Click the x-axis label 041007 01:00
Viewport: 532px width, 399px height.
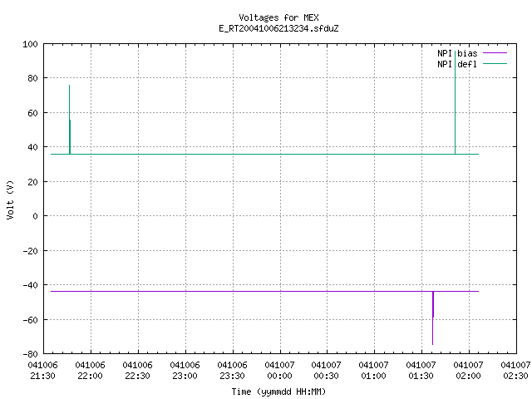[373, 371]
